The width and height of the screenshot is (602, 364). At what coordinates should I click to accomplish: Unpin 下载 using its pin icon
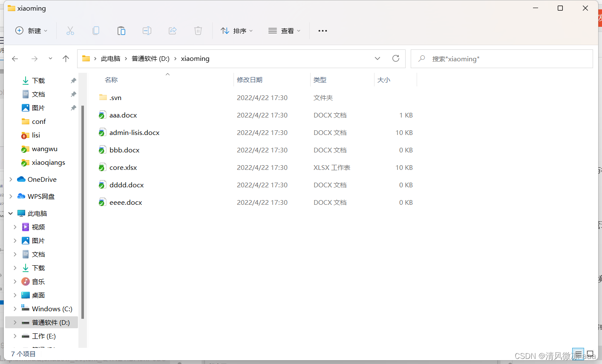click(73, 80)
